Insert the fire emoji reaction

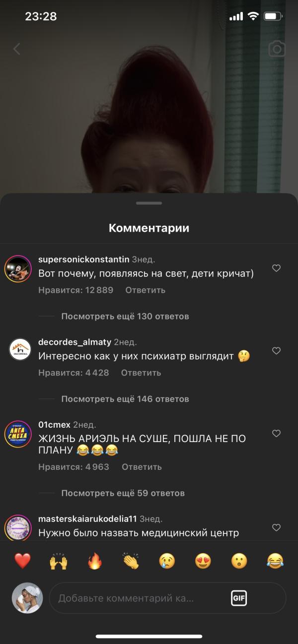click(x=94, y=561)
